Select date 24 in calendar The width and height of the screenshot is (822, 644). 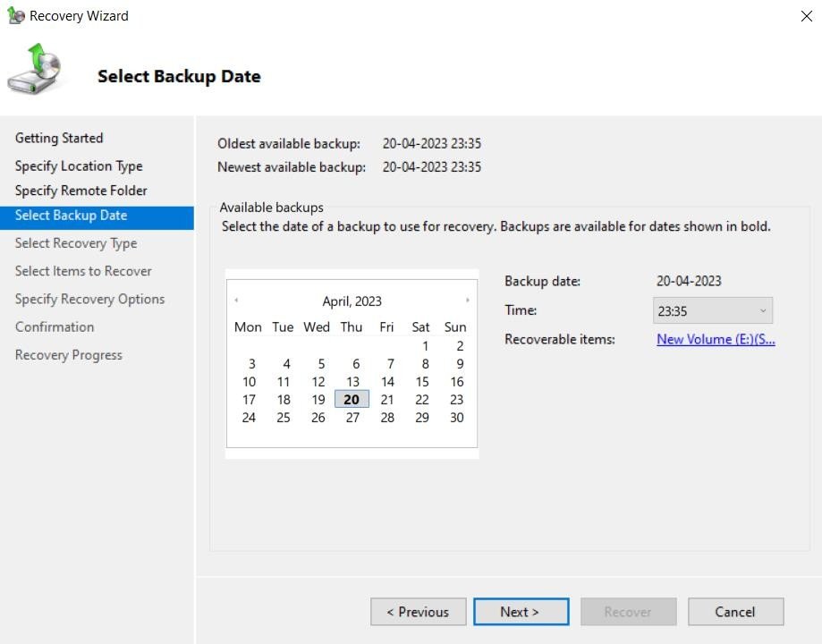coord(249,418)
